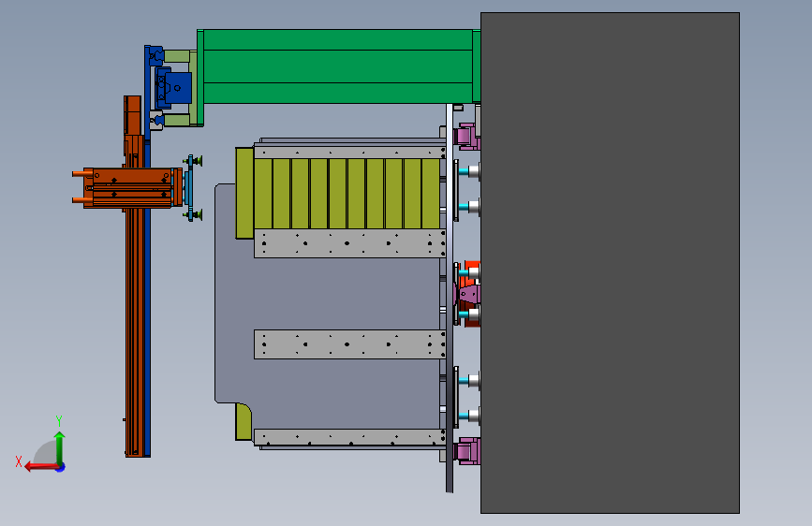Click the blue Z axis dot at the triad origin
Viewport: 812px width, 526px height.
pyautogui.click(x=61, y=468)
